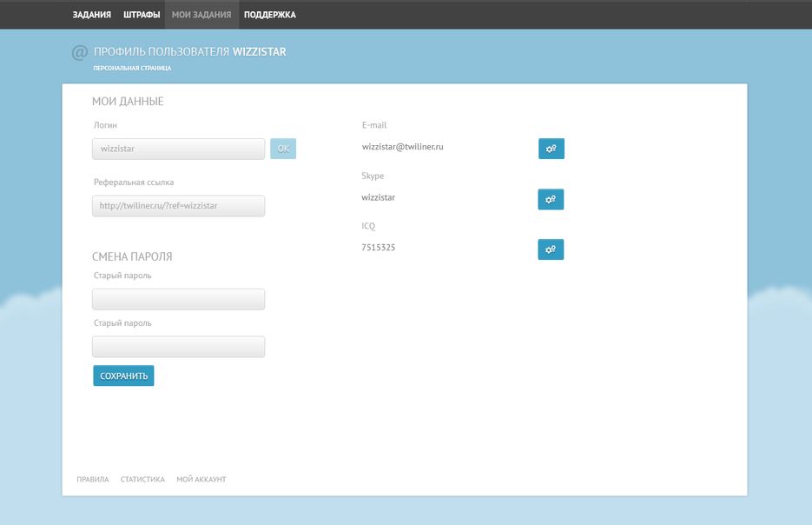The image size is (812, 525).
Task: Visit the СТАТИСТИКА footer link
Action: 142,479
